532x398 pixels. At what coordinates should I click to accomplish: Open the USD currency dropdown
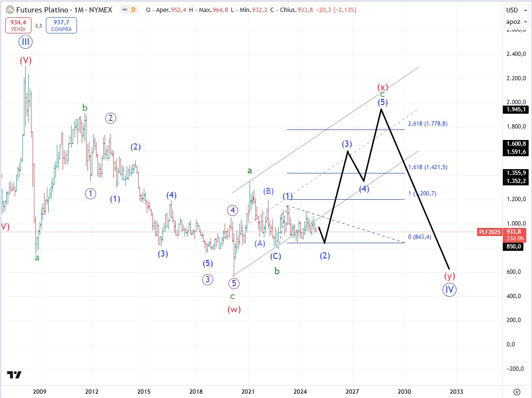point(516,10)
